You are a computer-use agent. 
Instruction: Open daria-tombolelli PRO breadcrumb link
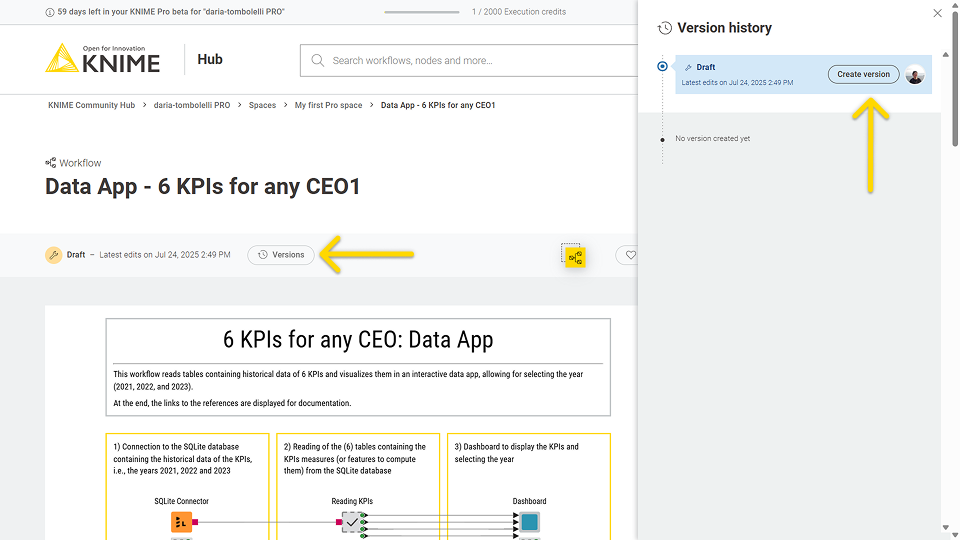(x=192, y=105)
